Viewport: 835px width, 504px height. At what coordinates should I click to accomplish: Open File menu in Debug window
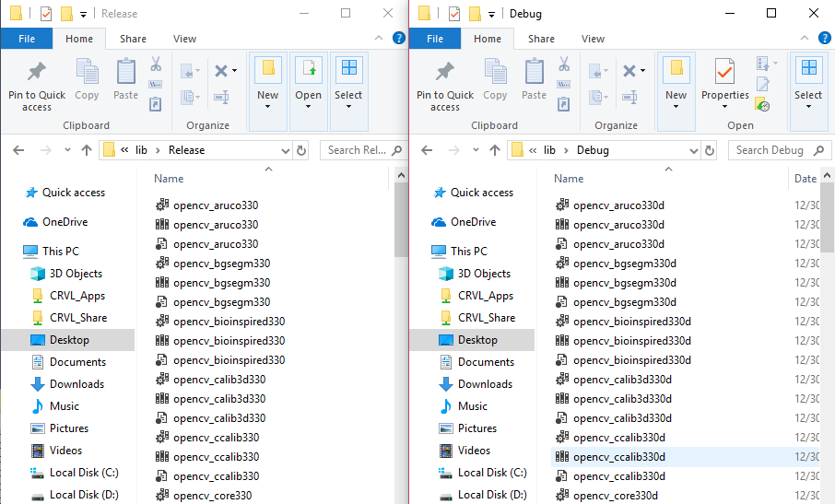pyautogui.click(x=434, y=39)
